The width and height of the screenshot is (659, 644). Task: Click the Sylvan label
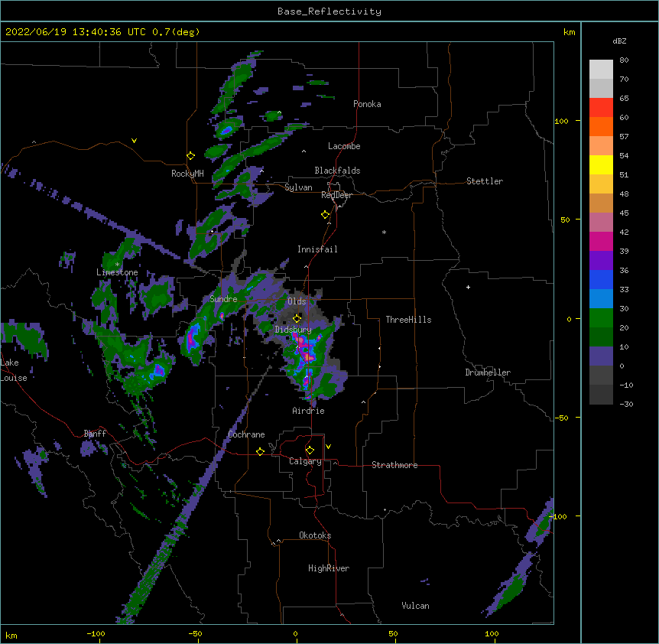298,187
